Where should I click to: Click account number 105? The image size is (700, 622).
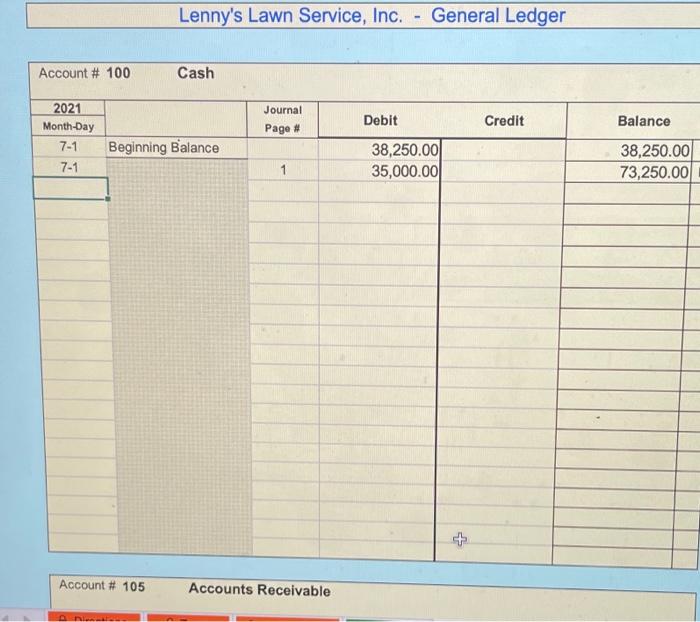pos(134,586)
